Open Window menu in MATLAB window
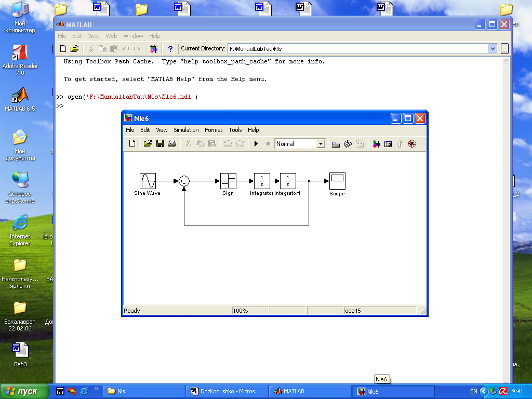 coord(133,36)
